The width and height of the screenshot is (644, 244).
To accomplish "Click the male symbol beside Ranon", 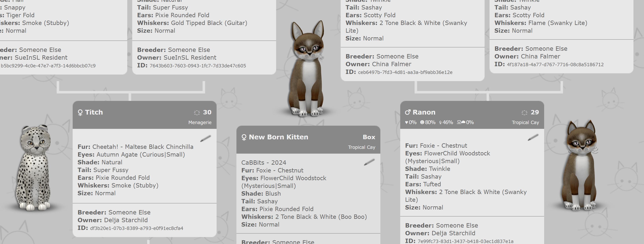I will pyautogui.click(x=408, y=112).
